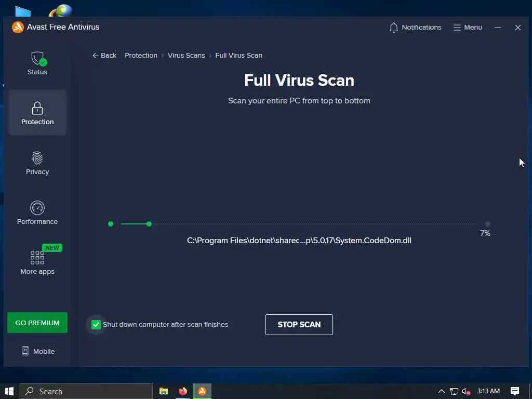This screenshot has width=532, height=399.
Task: Open the clock showing 3:13 AM
Action: [488, 391]
